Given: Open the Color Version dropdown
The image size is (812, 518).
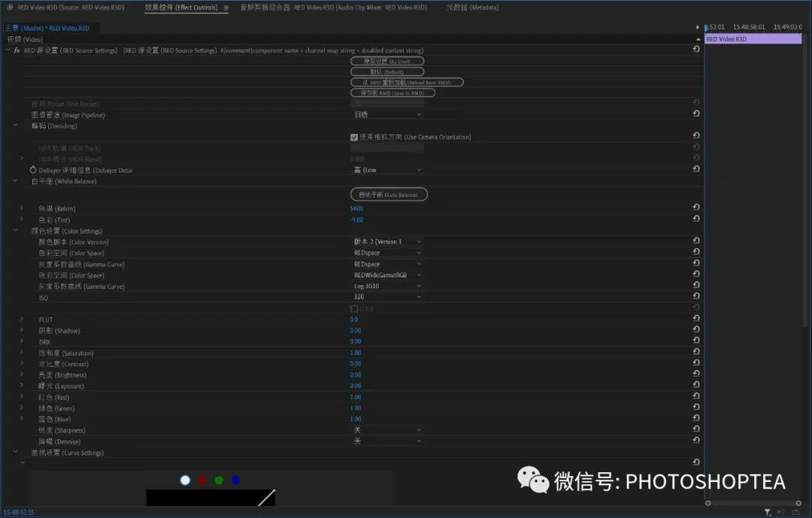Looking at the screenshot, I should [x=387, y=242].
